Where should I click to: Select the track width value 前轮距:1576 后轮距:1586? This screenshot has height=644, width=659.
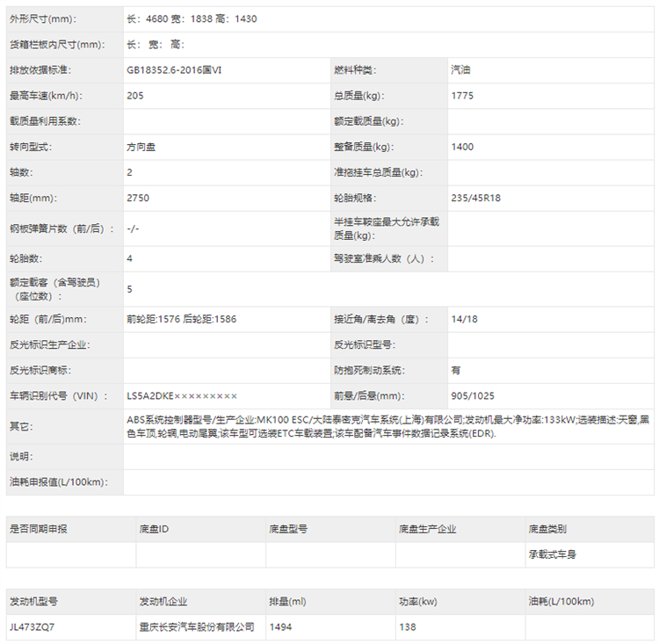click(182, 320)
